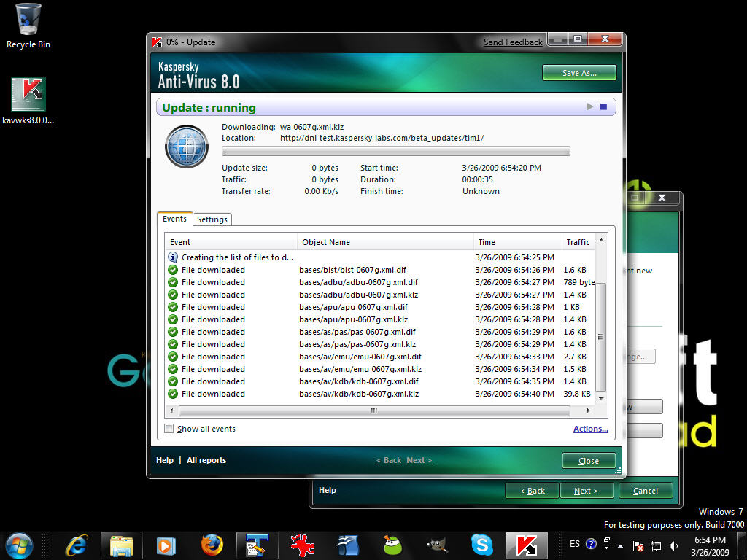Switch to Kaspersky in the taskbar
The width and height of the screenshot is (747, 560).
(527, 545)
